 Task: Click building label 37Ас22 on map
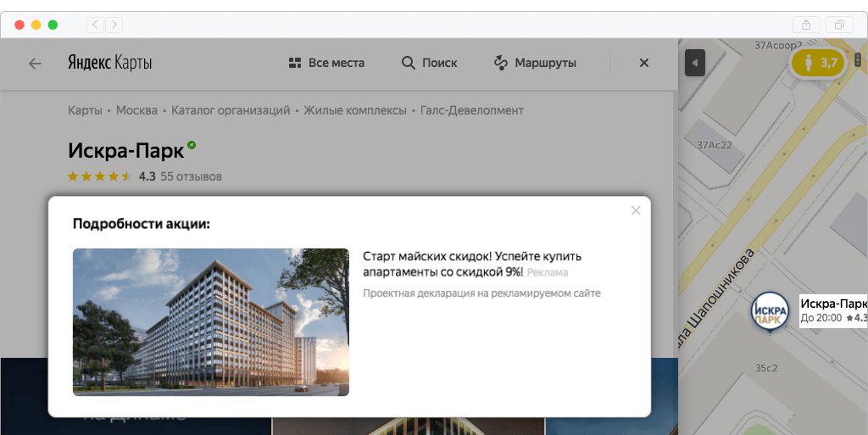point(714,145)
